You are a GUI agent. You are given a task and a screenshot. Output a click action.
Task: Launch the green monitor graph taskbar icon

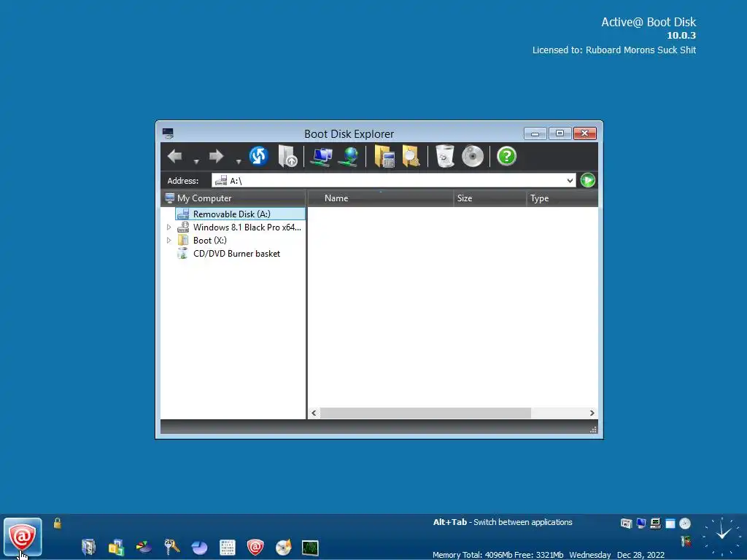[x=310, y=548]
